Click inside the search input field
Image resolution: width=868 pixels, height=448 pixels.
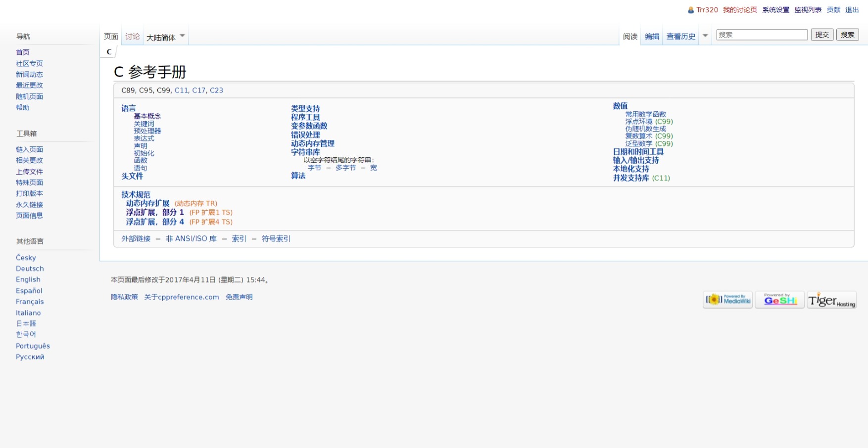pyautogui.click(x=761, y=35)
